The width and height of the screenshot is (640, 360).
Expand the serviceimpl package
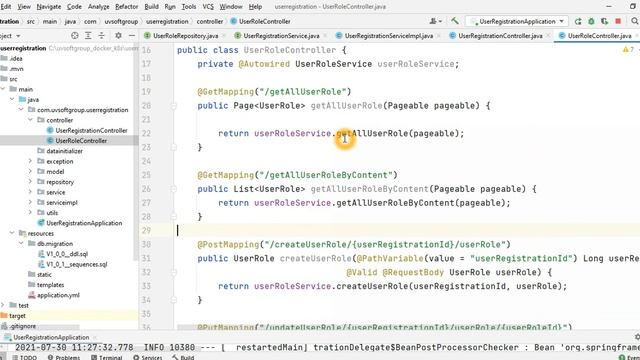point(30,202)
